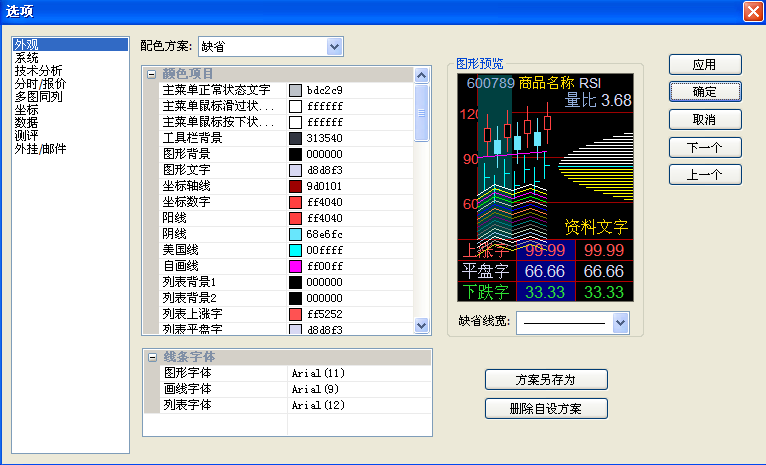Cancel with the 取消 button
Viewport: 766px width, 465px height.
tap(705, 120)
